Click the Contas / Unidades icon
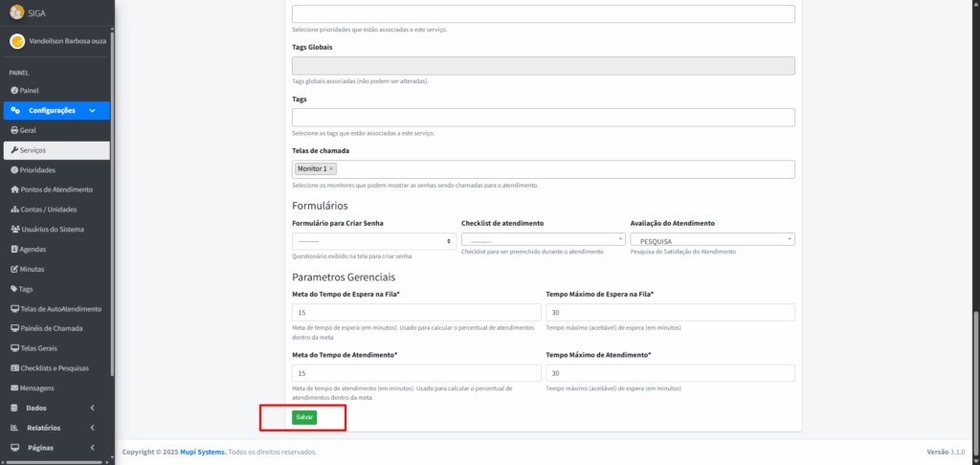This screenshot has height=465, width=980. click(x=13, y=210)
